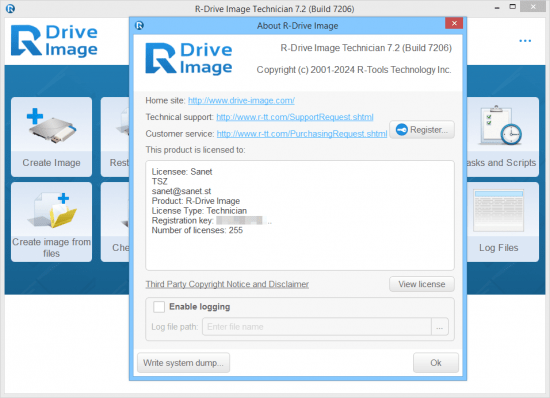Click the Copyright 2001-2024 R-Tools text
The width and height of the screenshot is (550, 398).
tap(354, 70)
